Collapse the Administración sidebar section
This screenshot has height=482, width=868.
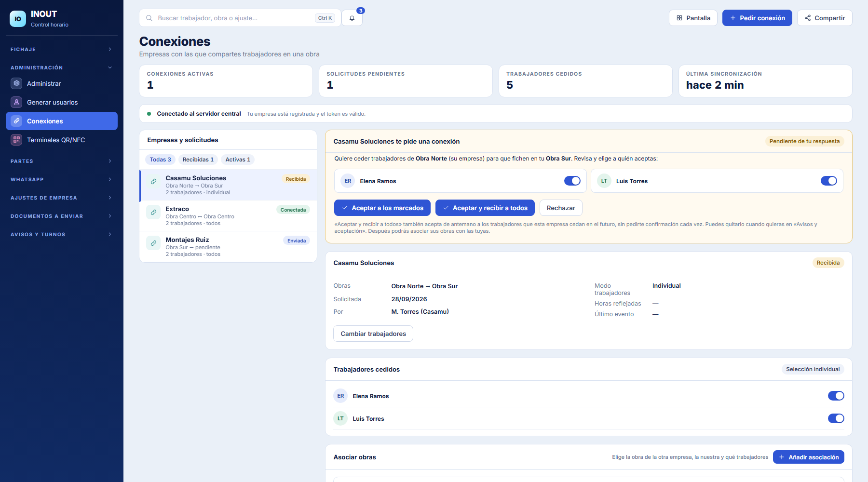[x=62, y=67]
